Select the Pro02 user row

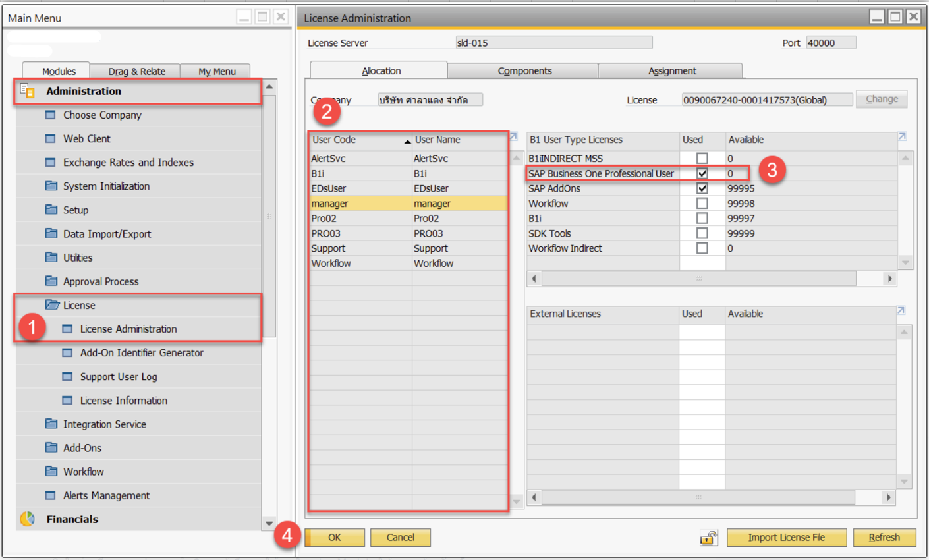tap(408, 218)
